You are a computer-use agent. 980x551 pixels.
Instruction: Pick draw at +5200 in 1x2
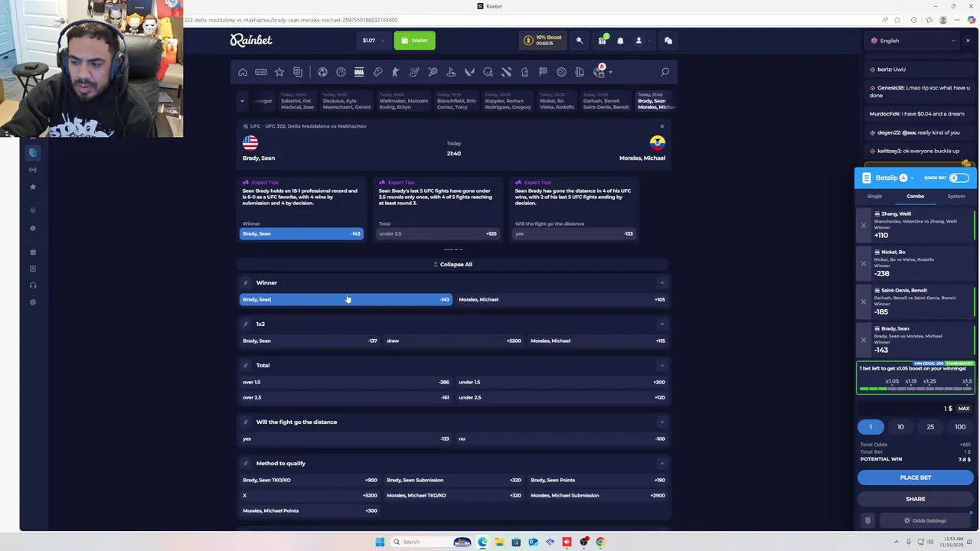click(x=453, y=341)
